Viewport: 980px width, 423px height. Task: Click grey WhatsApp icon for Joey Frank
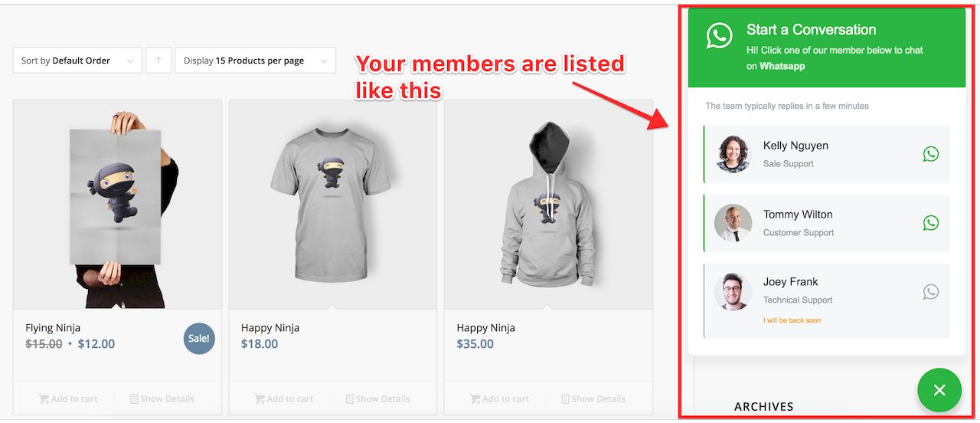pos(930,292)
